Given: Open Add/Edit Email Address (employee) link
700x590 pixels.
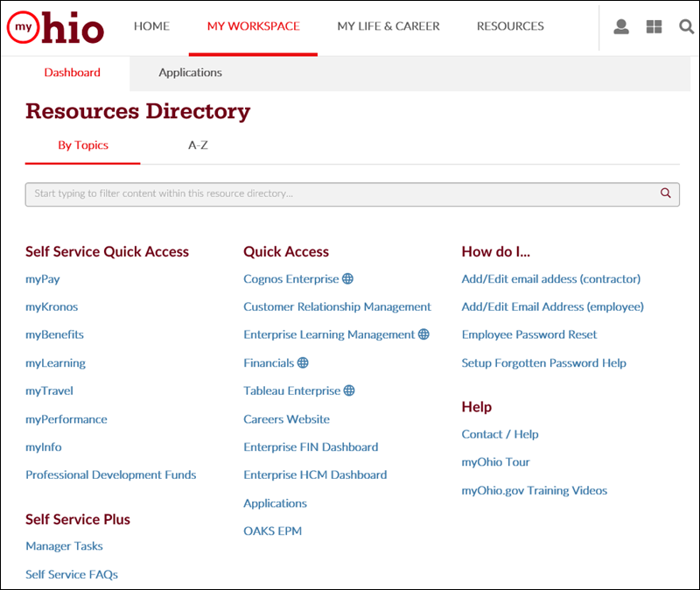Looking at the screenshot, I should tap(553, 307).
